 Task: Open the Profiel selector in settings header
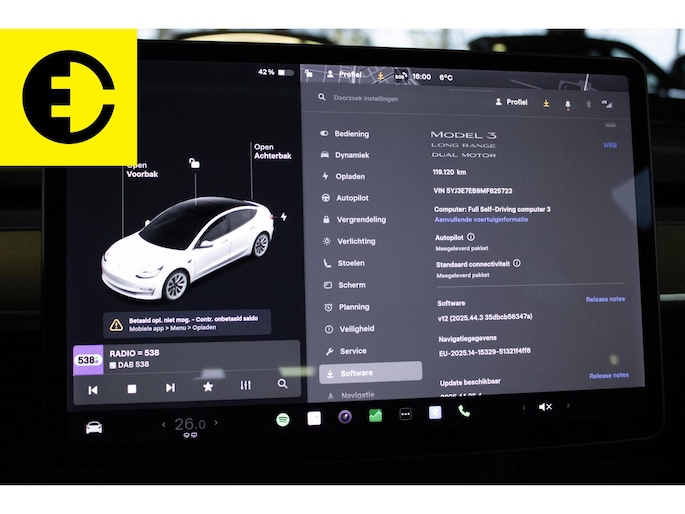[511, 102]
